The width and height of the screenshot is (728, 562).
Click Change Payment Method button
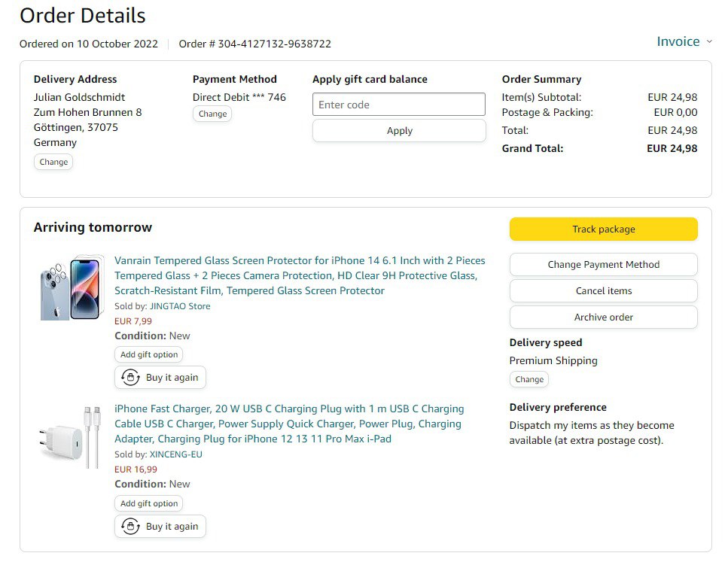tap(603, 265)
